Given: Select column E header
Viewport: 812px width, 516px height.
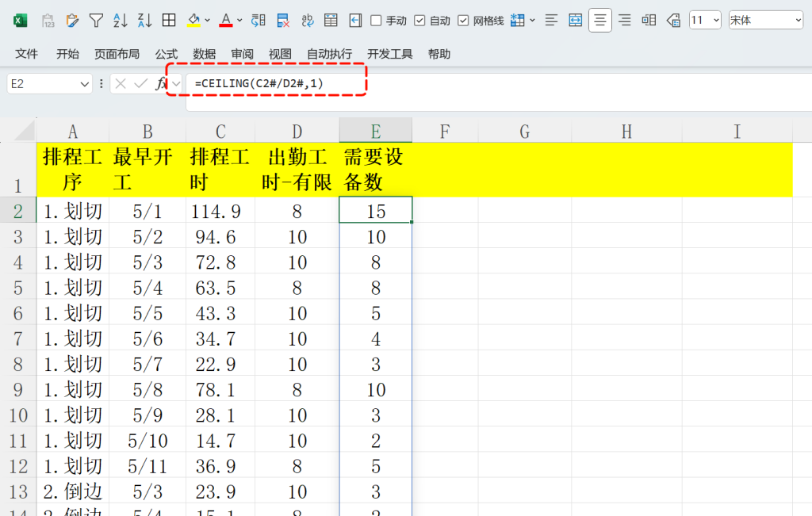Looking at the screenshot, I should [375, 131].
